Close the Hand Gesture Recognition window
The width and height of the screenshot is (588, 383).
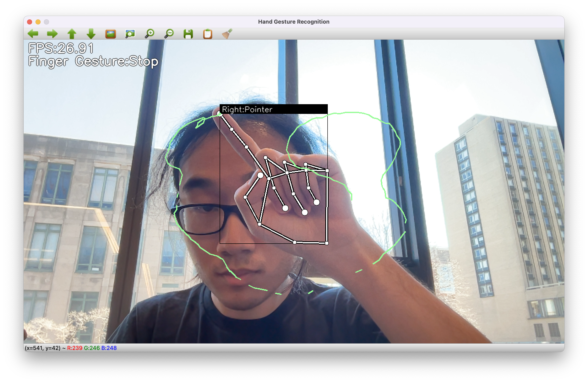point(30,22)
